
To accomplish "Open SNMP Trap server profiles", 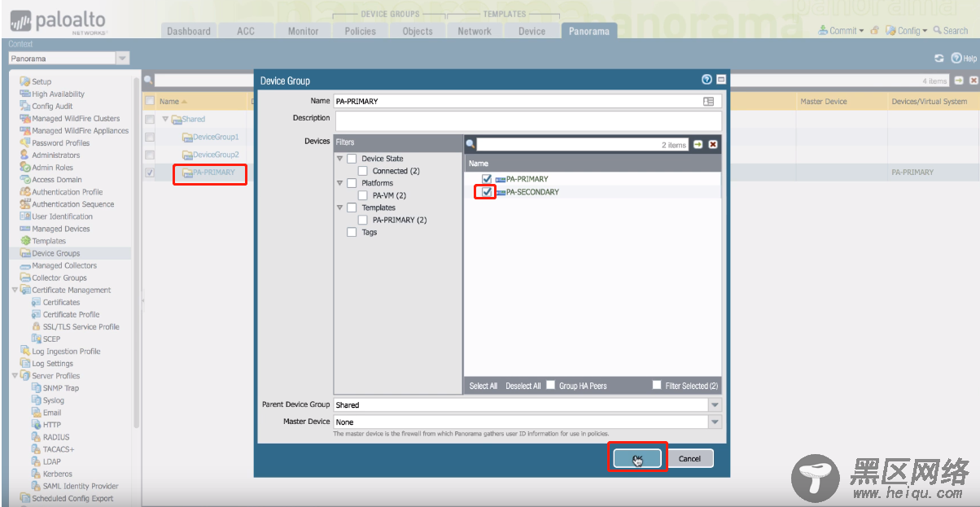I will point(60,388).
